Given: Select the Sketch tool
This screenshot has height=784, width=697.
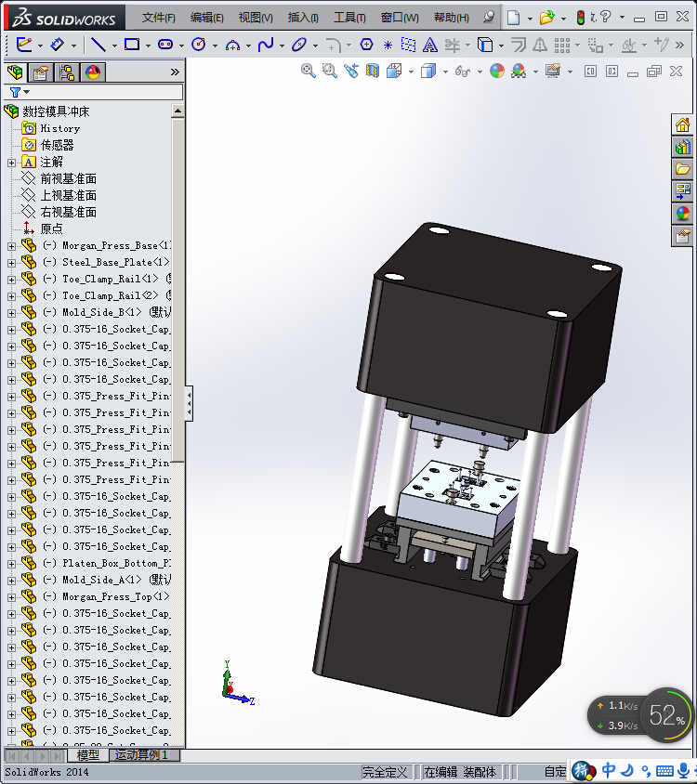Looking at the screenshot, I should [x=24, y=45].
